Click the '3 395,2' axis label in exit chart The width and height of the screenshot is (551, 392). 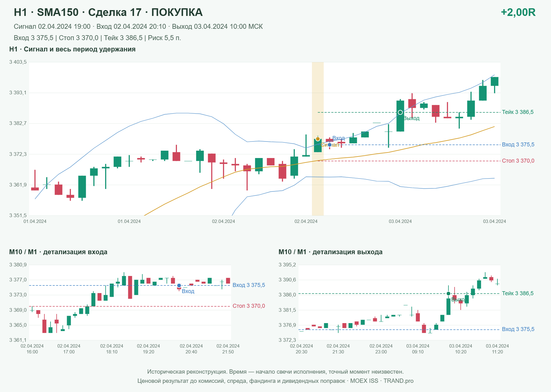pos(287,265)
